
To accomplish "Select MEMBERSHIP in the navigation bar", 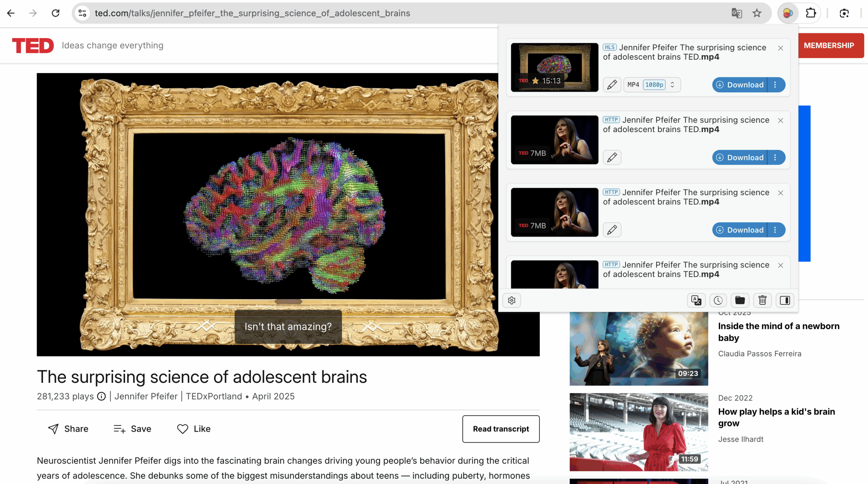I will [x=829, y=45].
